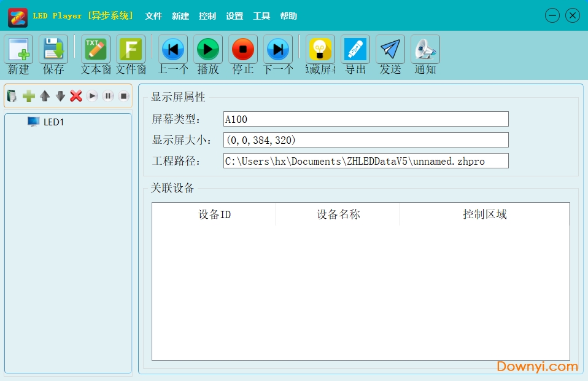The height and width of the screenshot is (381, 588).
Task: Open the file window (文件窗) tool
Action: pyautogui.click(x=130, y=49)
